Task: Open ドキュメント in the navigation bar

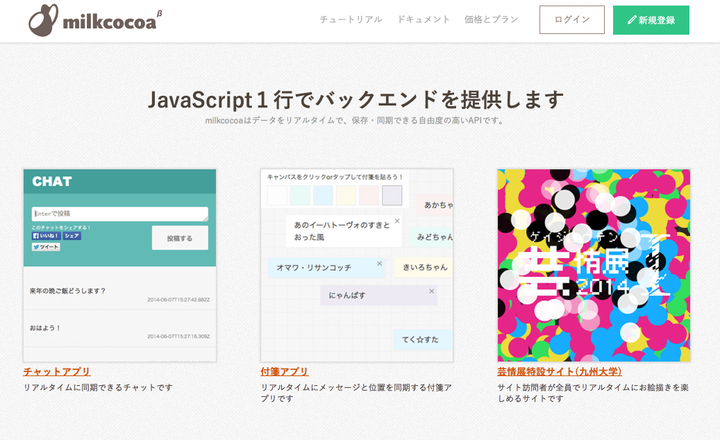Action: (x=423, y=20)
